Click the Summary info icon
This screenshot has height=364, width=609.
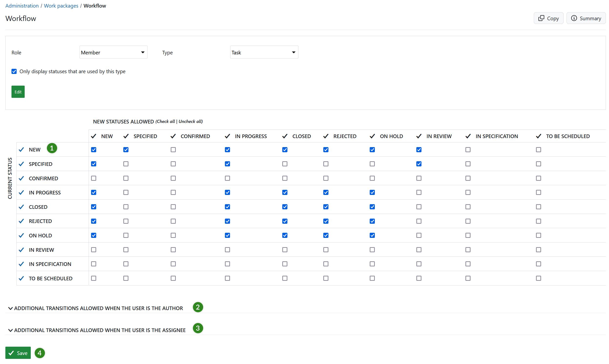tap(574, 18)
